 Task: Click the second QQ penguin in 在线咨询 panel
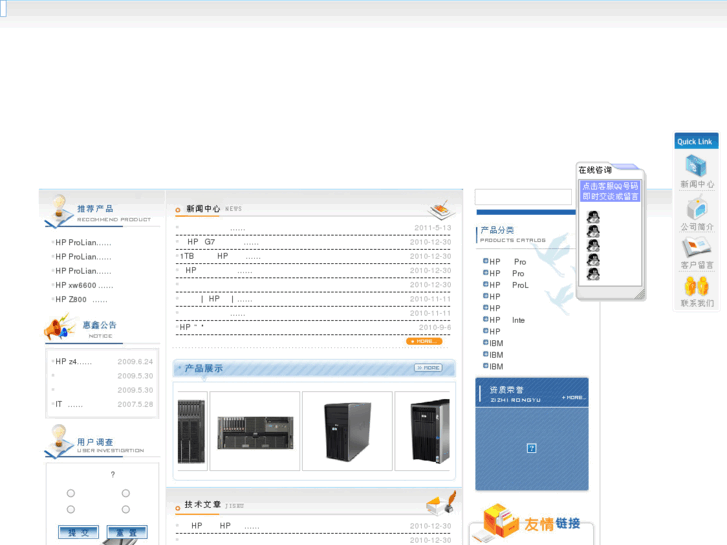tap(593, 231)
